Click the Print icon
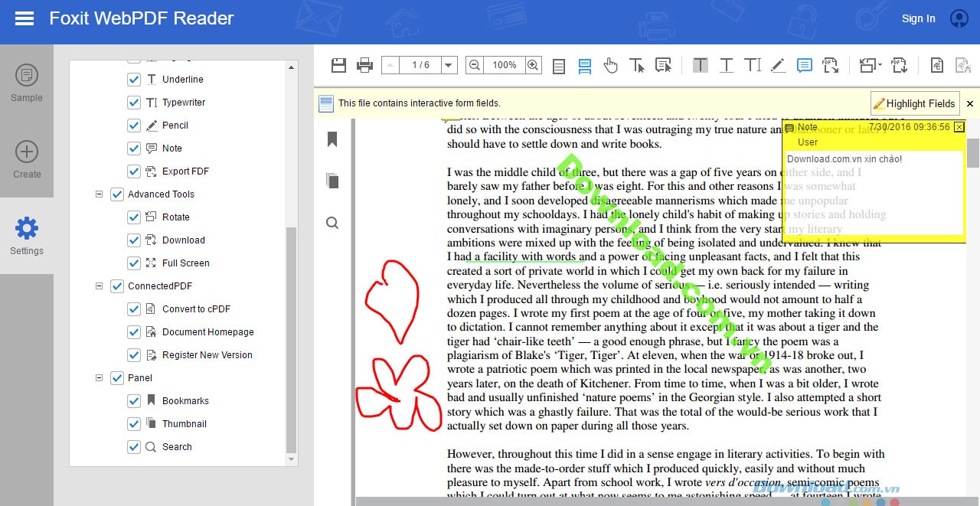This screenshot has width=980, height=506. [x=365, y=65]
